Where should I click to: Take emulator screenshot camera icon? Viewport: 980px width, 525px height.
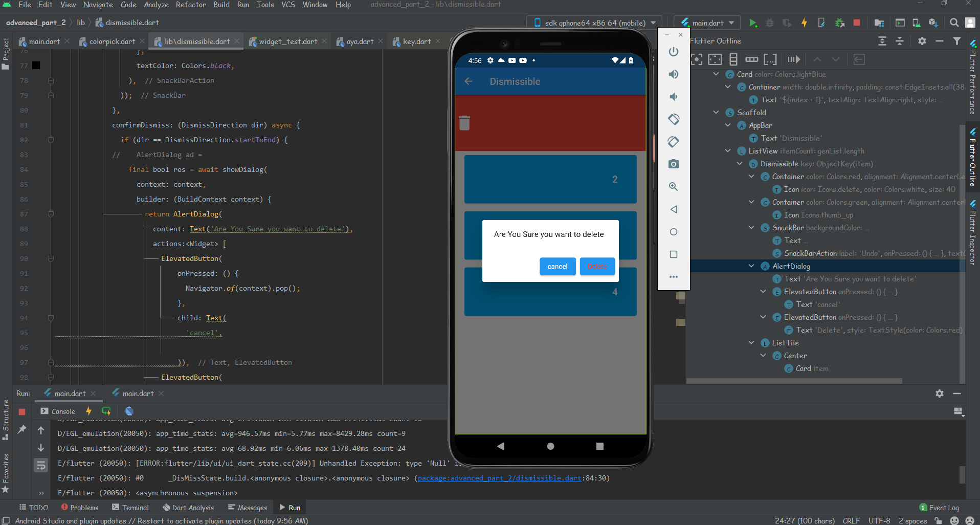pyautogui.click(x=674, y=164)
